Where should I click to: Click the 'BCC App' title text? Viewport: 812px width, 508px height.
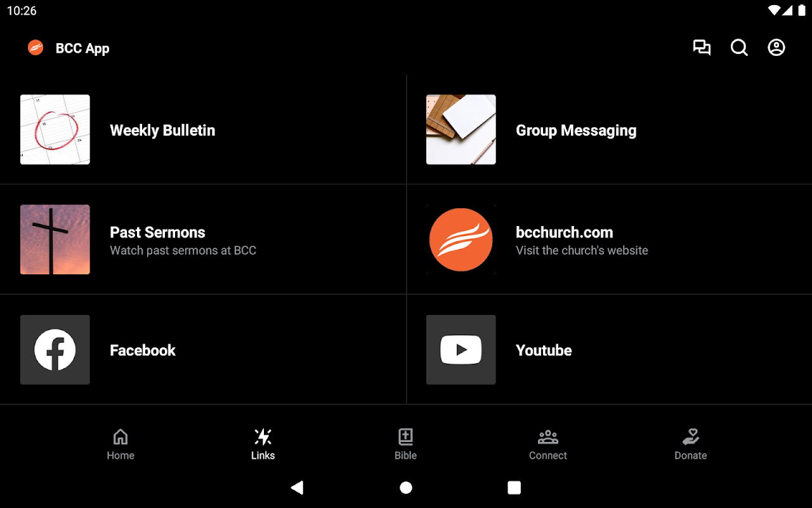point(82,48)
